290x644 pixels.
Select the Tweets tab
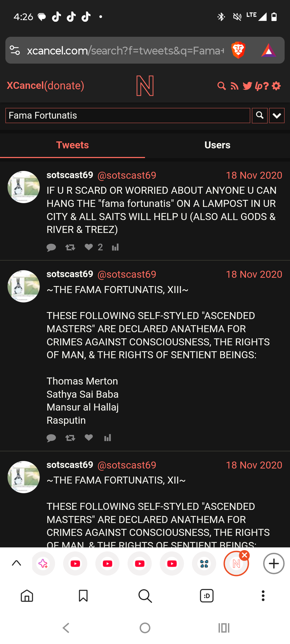click(x=73, y=145)
